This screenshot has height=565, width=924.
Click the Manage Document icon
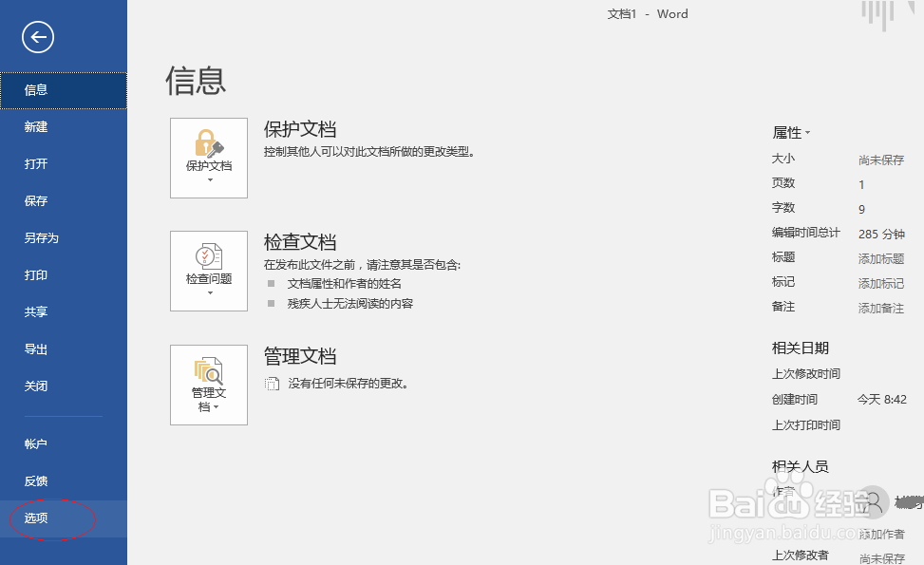(x=208, y=370)
